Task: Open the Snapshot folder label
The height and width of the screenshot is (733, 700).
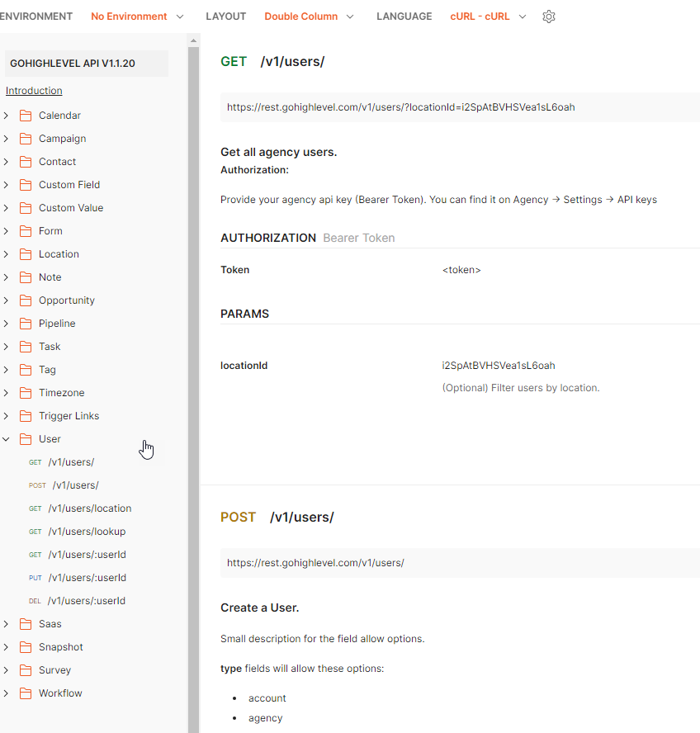Action: (61, 647)
